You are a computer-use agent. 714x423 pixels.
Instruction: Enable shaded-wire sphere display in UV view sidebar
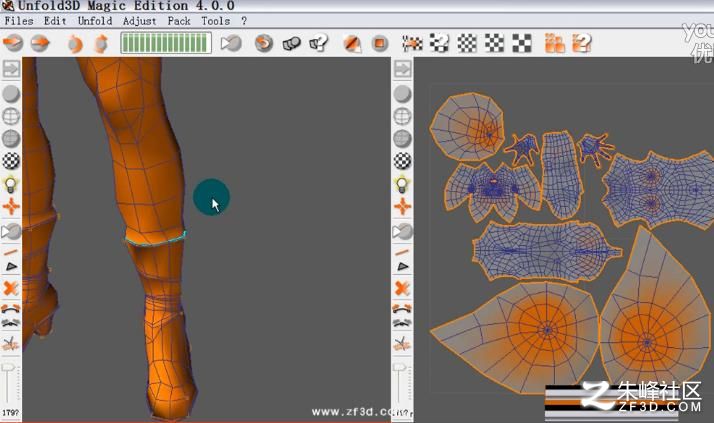(x=403, y=138)
